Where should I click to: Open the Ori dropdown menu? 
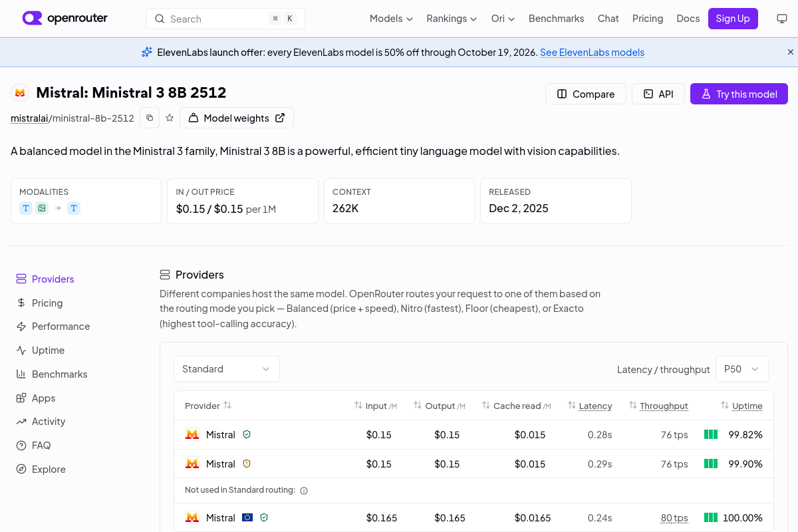[x=503, y=19]
